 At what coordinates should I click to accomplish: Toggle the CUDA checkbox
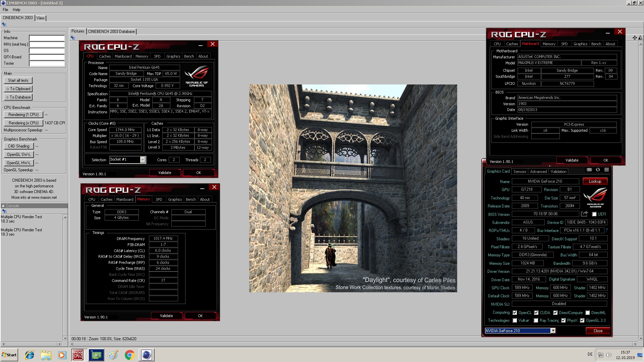pyautogui.click(x=536, y=313)
